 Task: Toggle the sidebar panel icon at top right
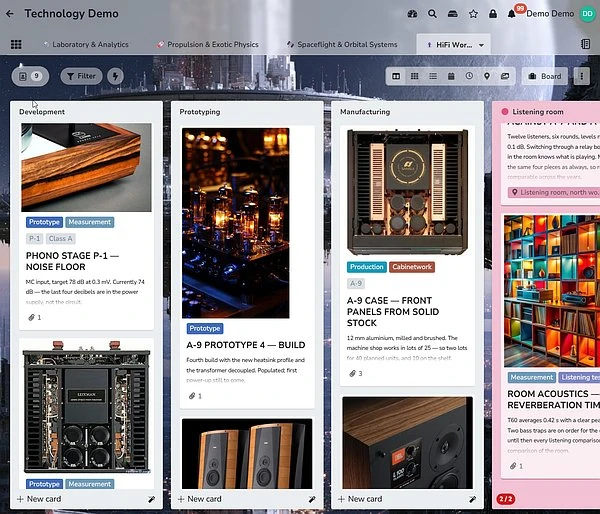pos(585,44)
